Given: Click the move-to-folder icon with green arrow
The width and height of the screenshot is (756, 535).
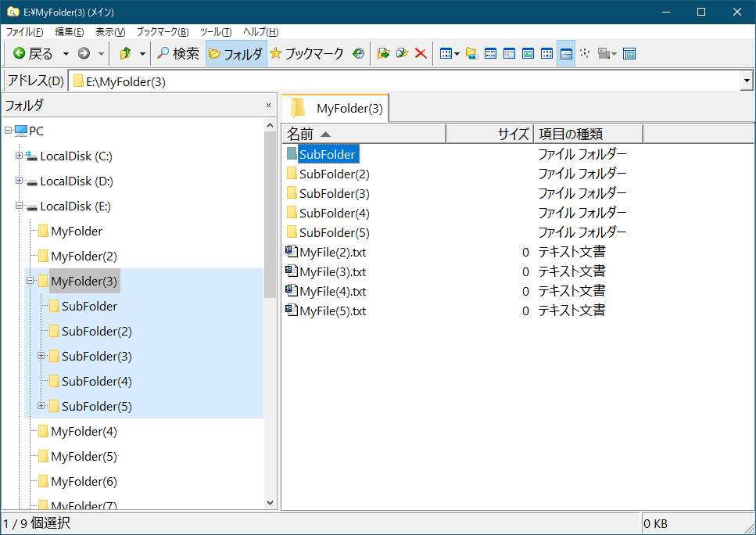Looking at the screenshot, I should pyautogui.click(x=383, y=53).
